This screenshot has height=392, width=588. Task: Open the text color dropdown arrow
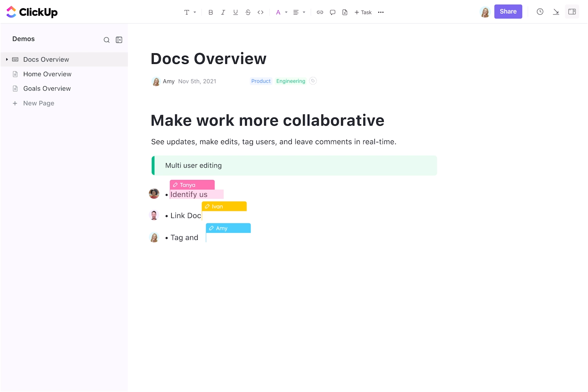point(286,13)
